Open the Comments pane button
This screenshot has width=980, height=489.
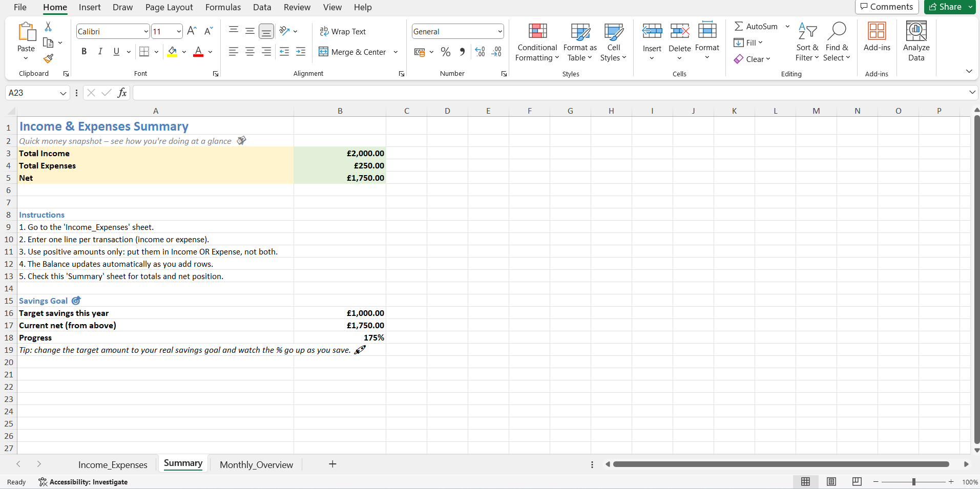coord(887,7)
